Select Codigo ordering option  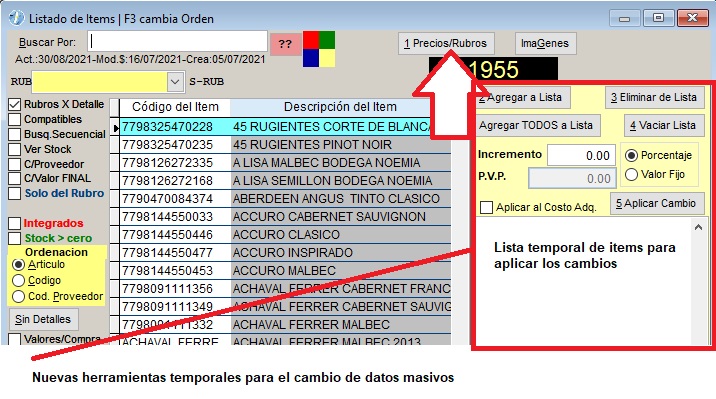click(x=18, y=280)
